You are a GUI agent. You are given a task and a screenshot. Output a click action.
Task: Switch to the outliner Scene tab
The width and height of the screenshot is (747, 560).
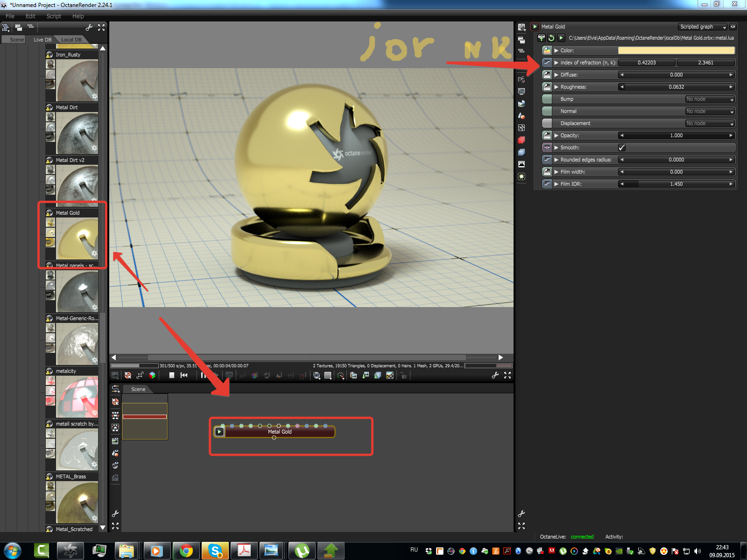point(16,40)
